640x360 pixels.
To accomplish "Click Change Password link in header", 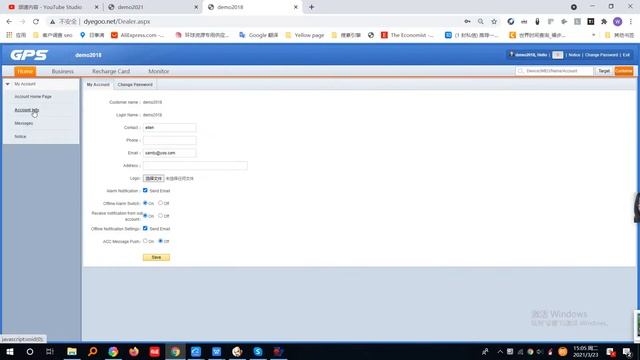I will [601, 55].
